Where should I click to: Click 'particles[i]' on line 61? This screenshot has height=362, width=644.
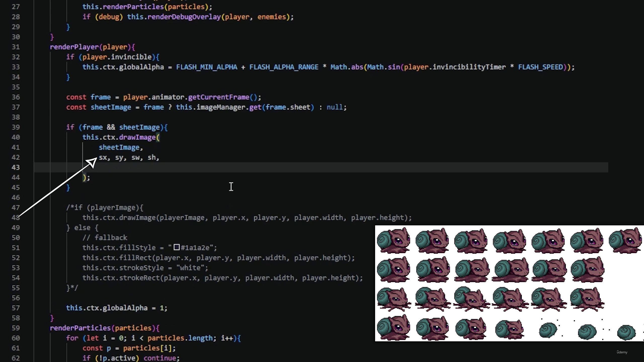click(x=147, y=348)
